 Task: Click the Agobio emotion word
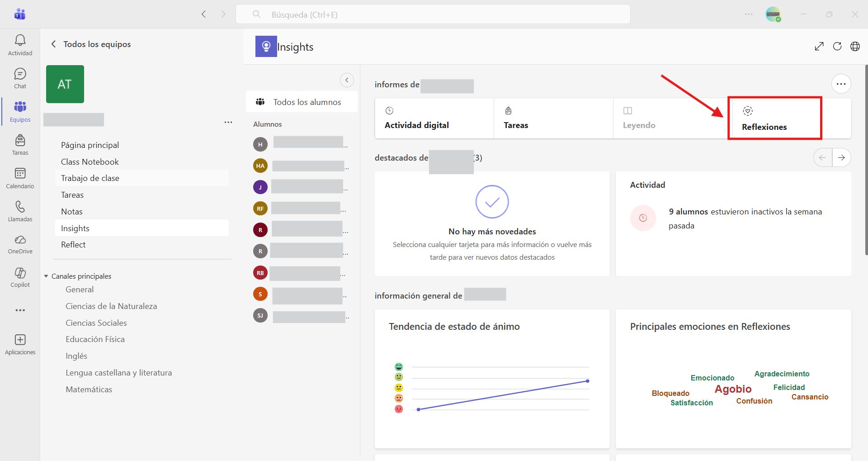733,389
